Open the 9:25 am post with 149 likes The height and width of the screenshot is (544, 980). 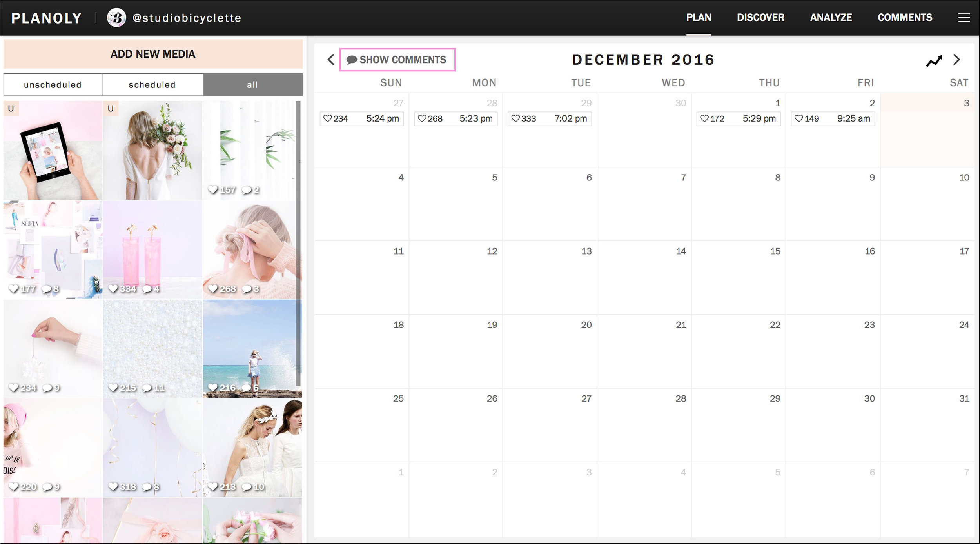point(833,118)
